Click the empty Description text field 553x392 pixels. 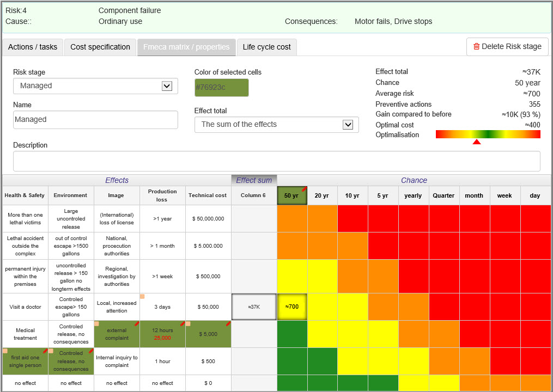coord(277,161)
